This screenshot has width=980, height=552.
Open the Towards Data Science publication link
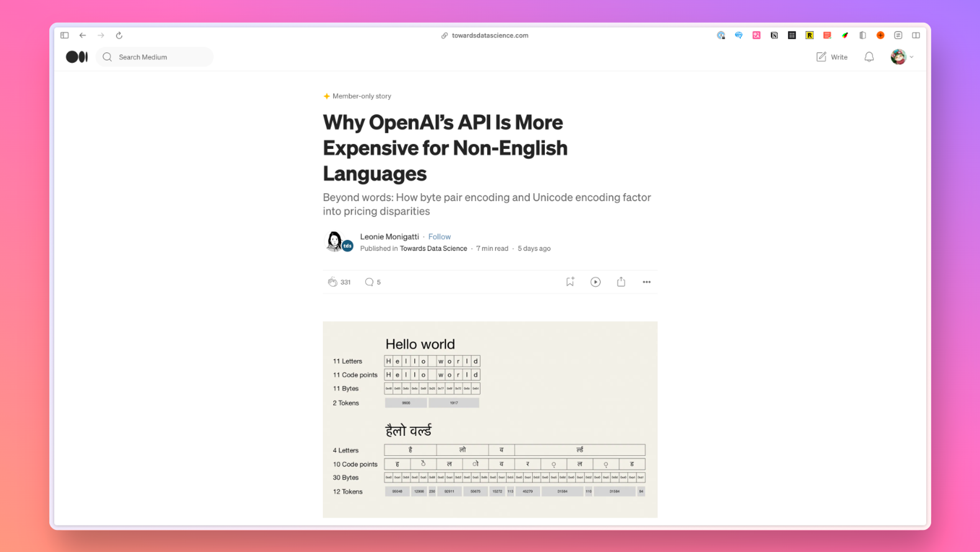point(433,249)
